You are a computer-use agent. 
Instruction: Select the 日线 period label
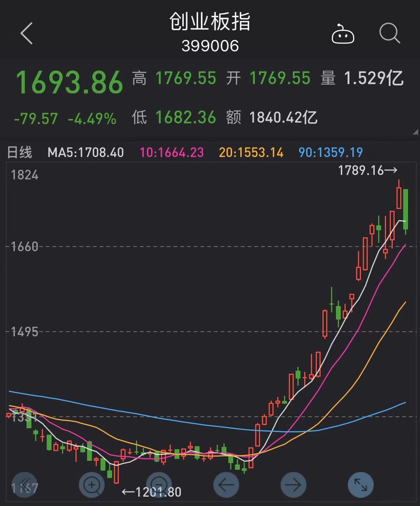coord(19,152)
